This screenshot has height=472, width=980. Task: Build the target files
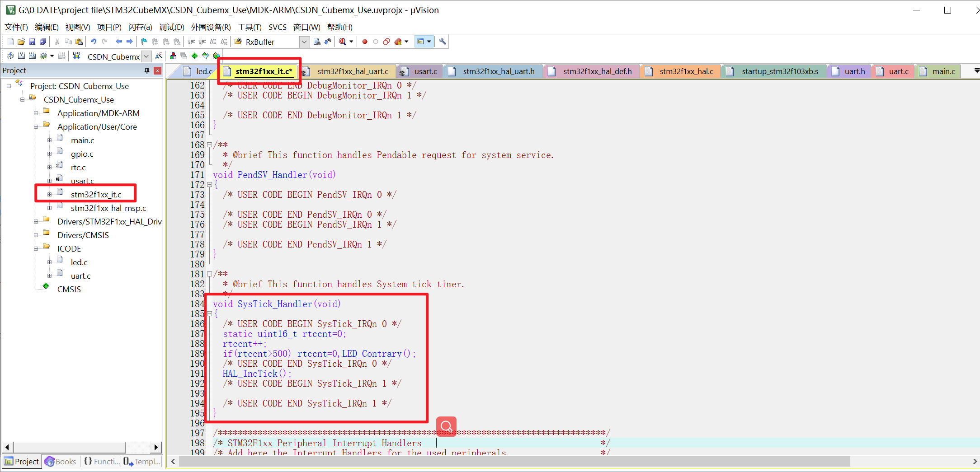tap(21, 56)
